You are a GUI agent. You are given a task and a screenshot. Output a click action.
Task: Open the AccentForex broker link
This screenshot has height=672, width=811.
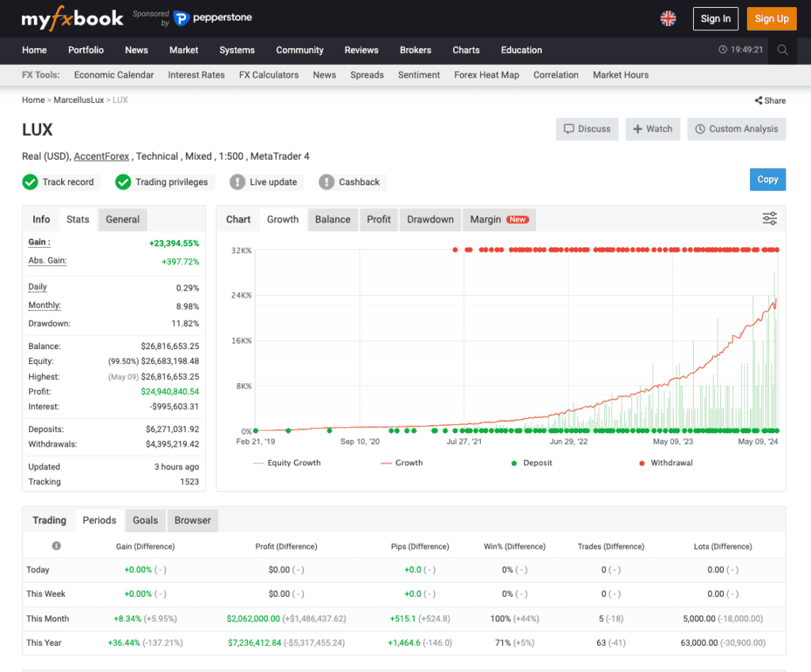[101, 156]
